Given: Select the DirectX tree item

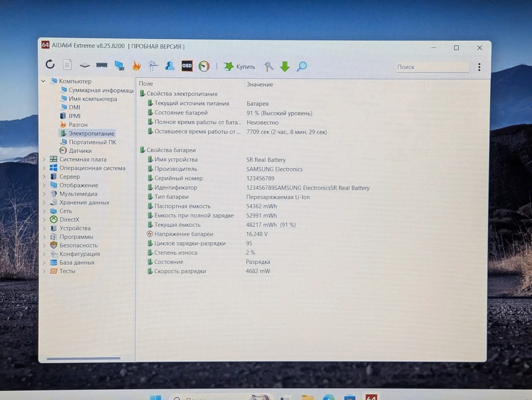Looking at the screenshot, I should [x=64, y=219].
